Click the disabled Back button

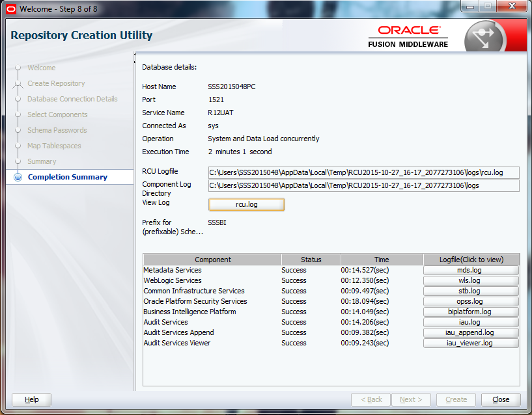(x=371, y=399)
